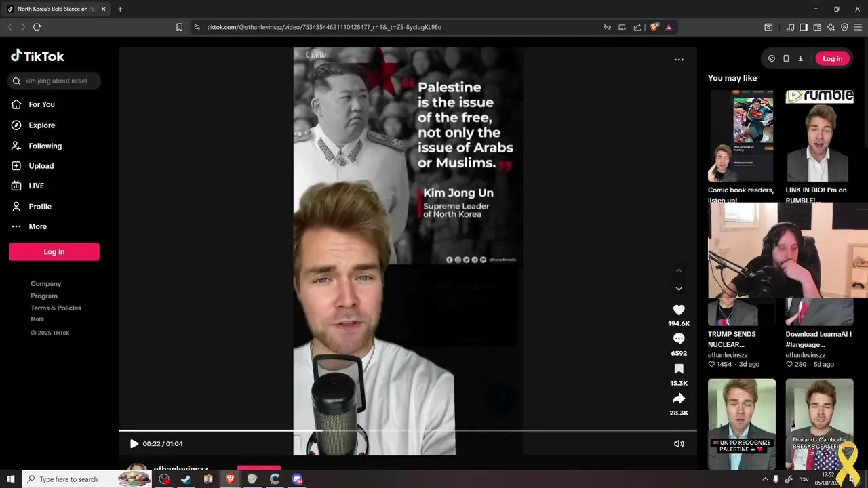868x488 pixels.
Task: Expand the Company footer section
Action: 45,284
